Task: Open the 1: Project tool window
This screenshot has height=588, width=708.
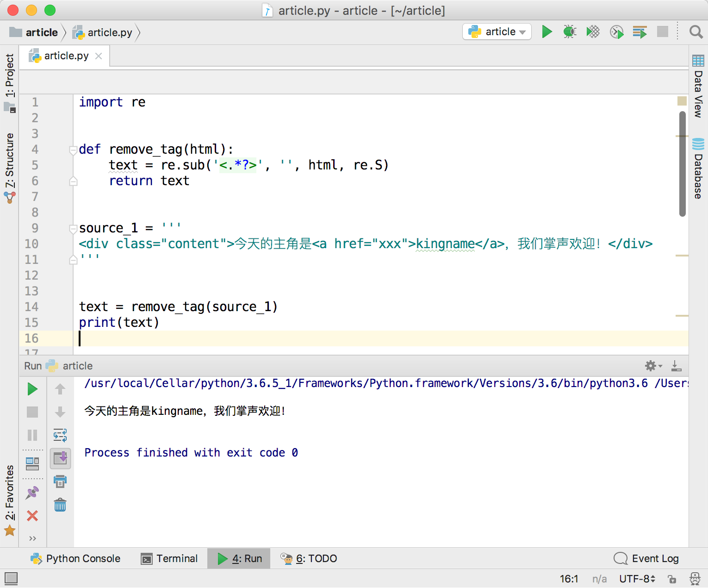Action: pos(10,82)
